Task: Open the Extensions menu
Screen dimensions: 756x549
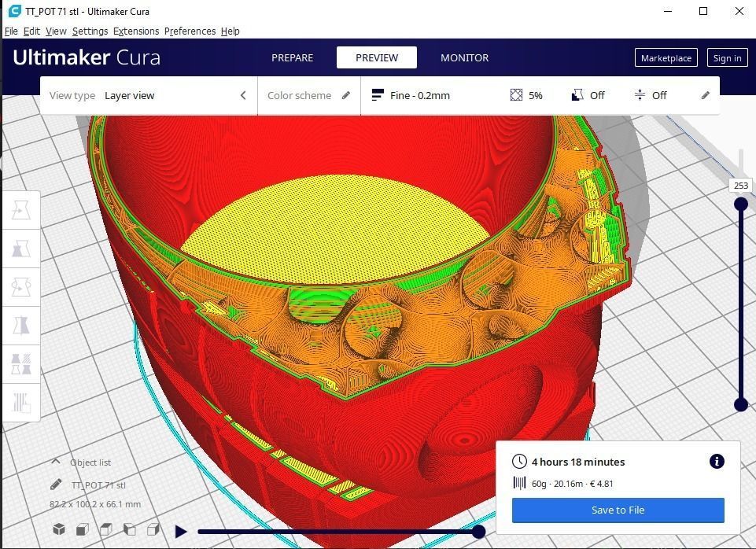Action: click(136, 31)
